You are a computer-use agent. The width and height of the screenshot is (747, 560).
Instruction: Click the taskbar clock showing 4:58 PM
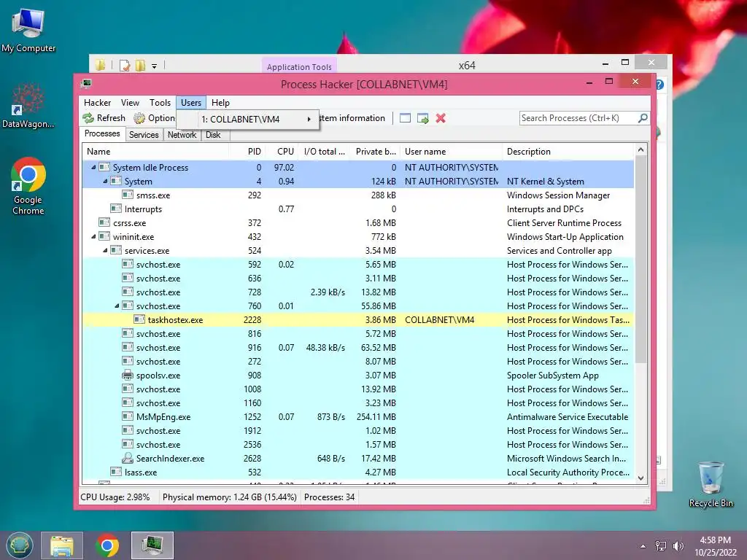coord(715,545)
